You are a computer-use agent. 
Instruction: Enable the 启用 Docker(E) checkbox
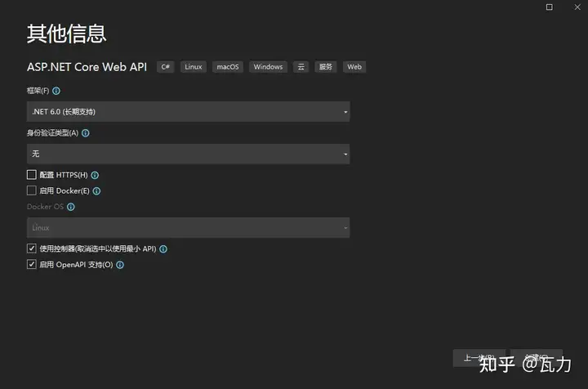(x=32, y=190)
